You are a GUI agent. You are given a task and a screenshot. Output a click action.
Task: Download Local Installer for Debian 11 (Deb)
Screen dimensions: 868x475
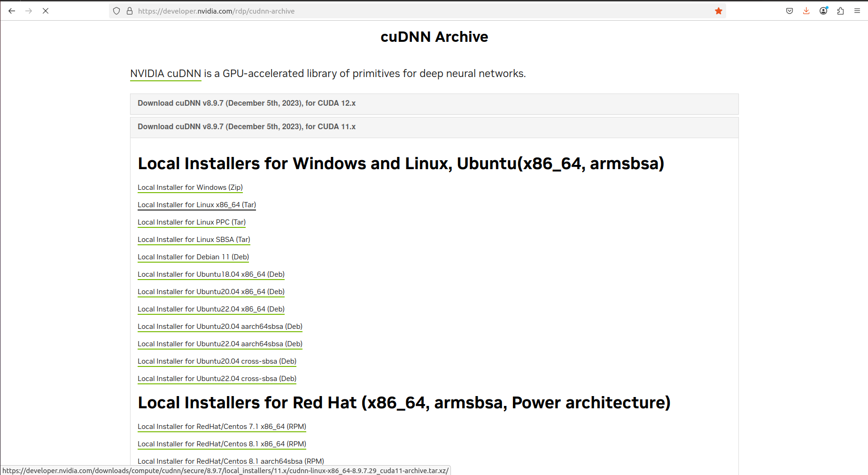(x=193, y=257)
